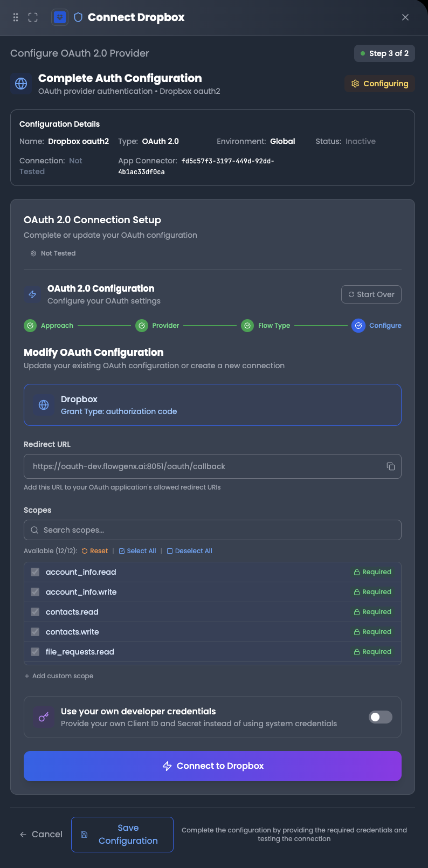Viewport: 428px width, 868px height.
Task: Click the Connect to Dropbox button
Action: pyautogui.click(x=212, y=766)
